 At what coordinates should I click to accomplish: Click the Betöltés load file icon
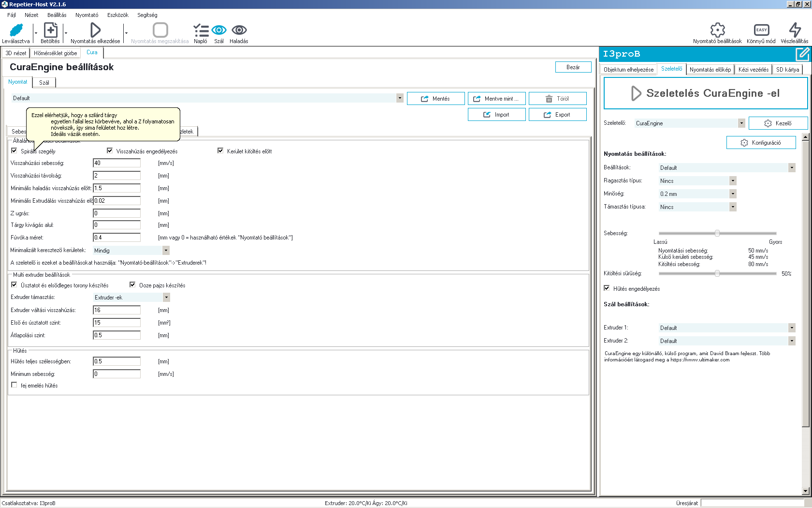50,30
